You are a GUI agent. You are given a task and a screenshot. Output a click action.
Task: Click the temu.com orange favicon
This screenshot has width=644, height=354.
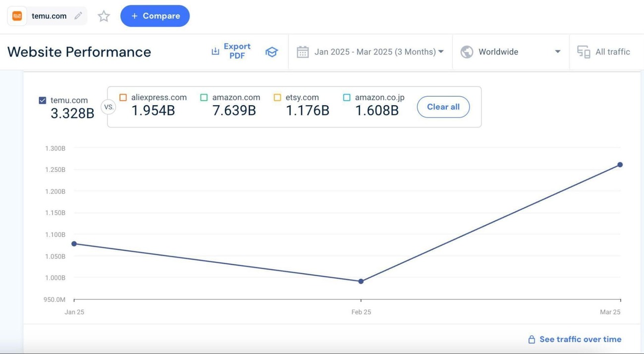(x=17, y=16)
